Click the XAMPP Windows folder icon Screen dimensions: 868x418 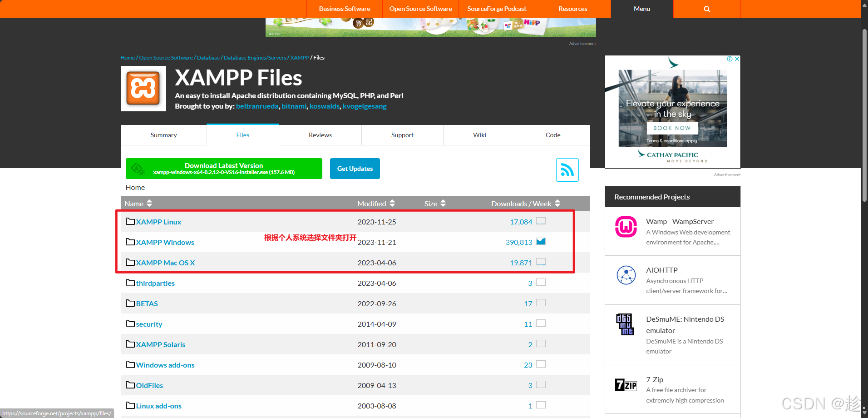pyautogui.click(x=130, y=242)
